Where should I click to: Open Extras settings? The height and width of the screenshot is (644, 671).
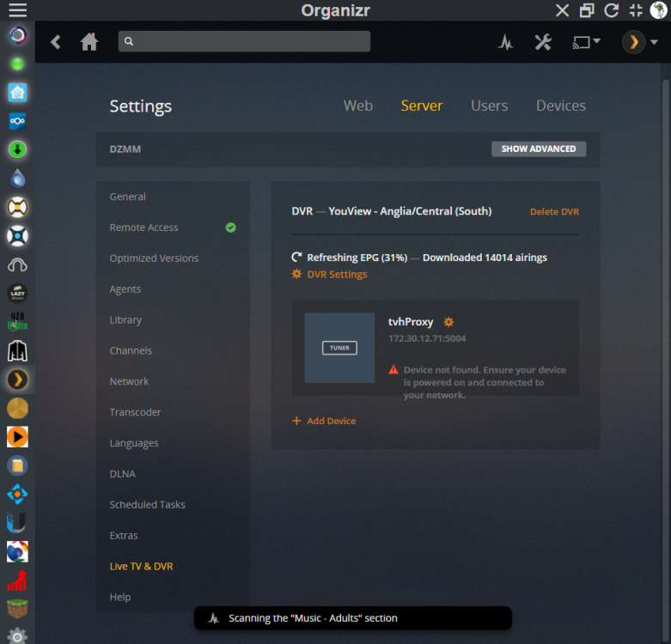coord(124,536)
